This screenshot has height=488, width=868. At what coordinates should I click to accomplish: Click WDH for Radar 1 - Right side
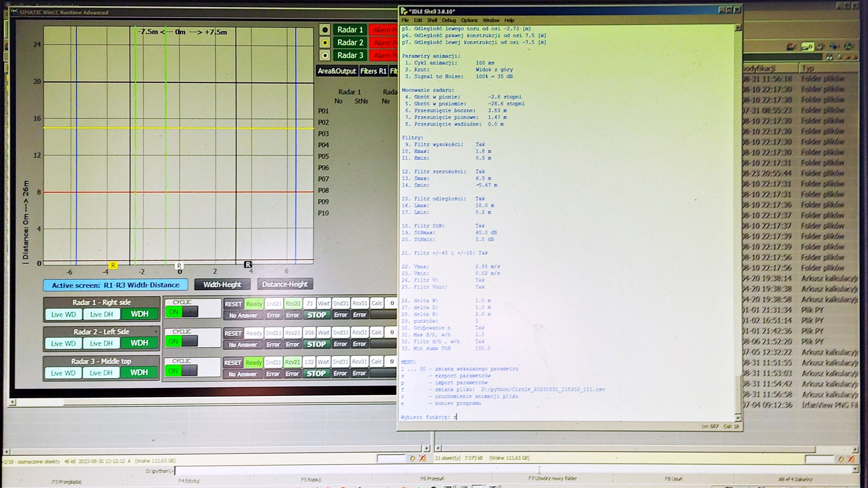click(x=140, y=314)
